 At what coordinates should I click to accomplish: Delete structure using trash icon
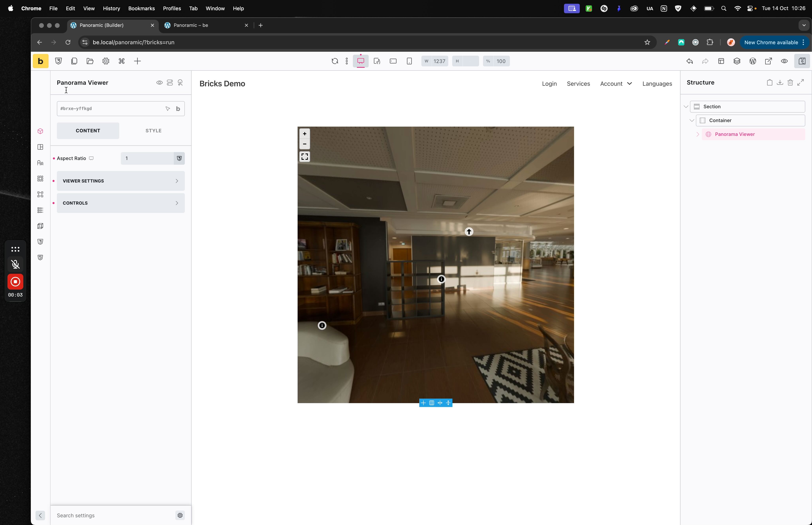[790, 83]
